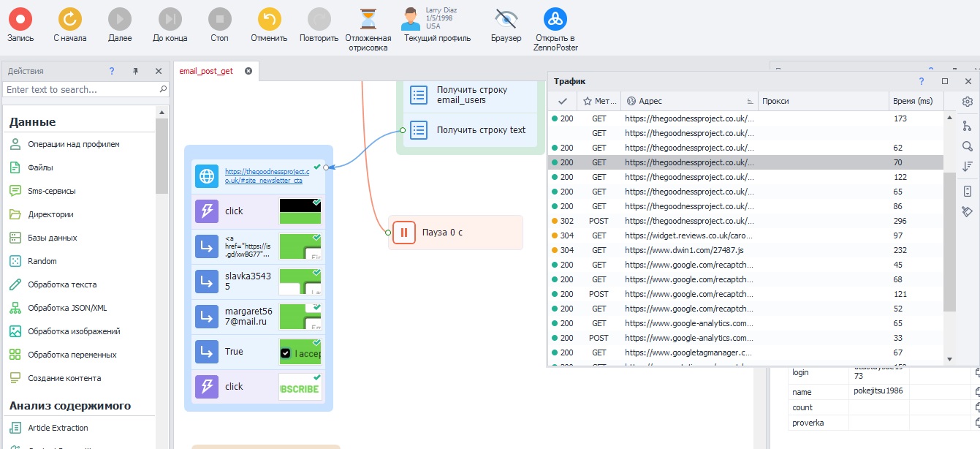This screenshot has width=980, height=449.
Task: Click Открыть в ZennoPoster icon
Action: pyautogui.click(x=555, y=20)
